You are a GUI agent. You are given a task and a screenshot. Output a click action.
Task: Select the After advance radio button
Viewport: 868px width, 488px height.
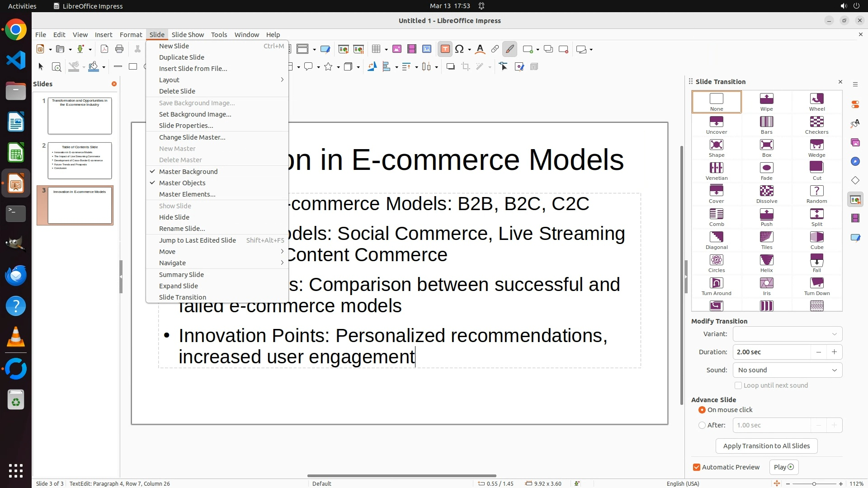click(x=702, y=425)
